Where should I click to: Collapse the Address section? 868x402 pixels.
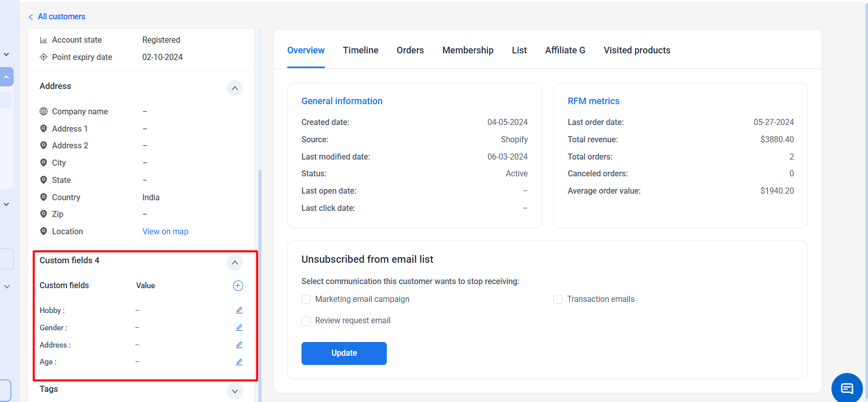235,88
